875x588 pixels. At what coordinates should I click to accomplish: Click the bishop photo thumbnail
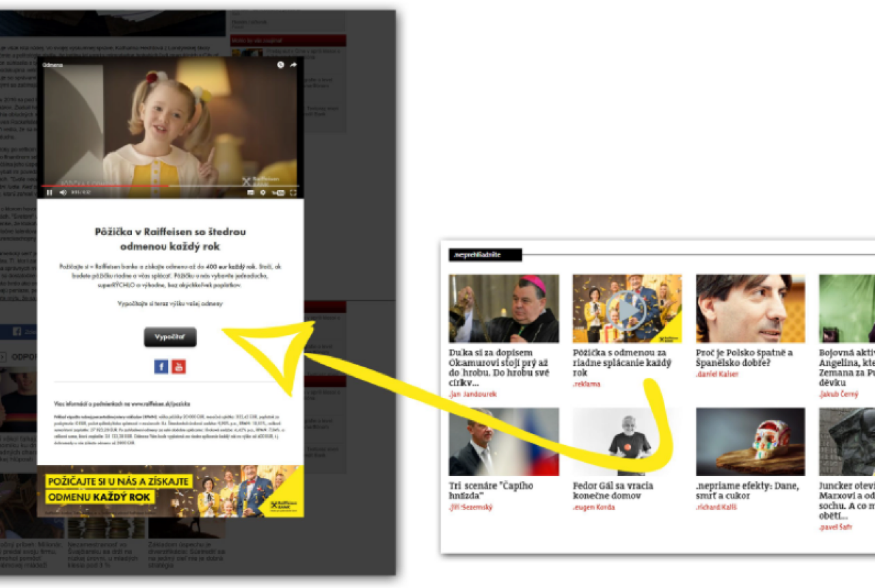click(x=504, y=308)
